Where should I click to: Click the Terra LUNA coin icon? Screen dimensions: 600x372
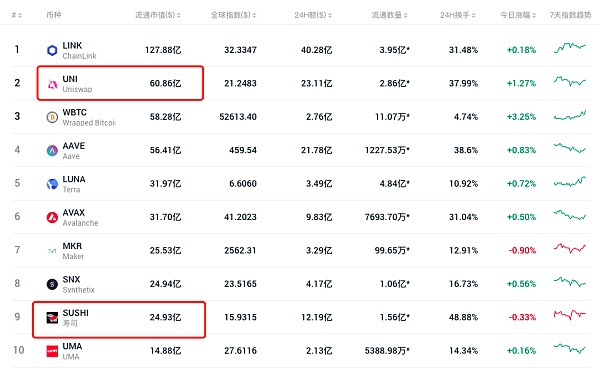click(52, 184)
